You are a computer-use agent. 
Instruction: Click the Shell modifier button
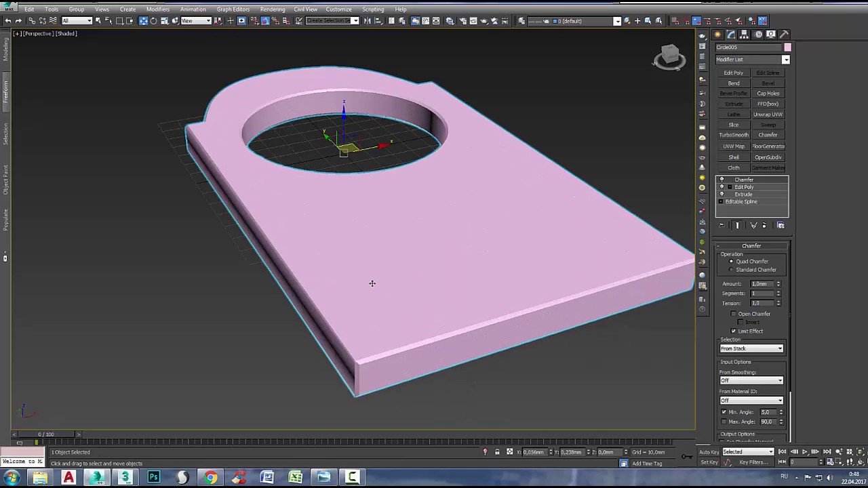(x=734, y=157)
